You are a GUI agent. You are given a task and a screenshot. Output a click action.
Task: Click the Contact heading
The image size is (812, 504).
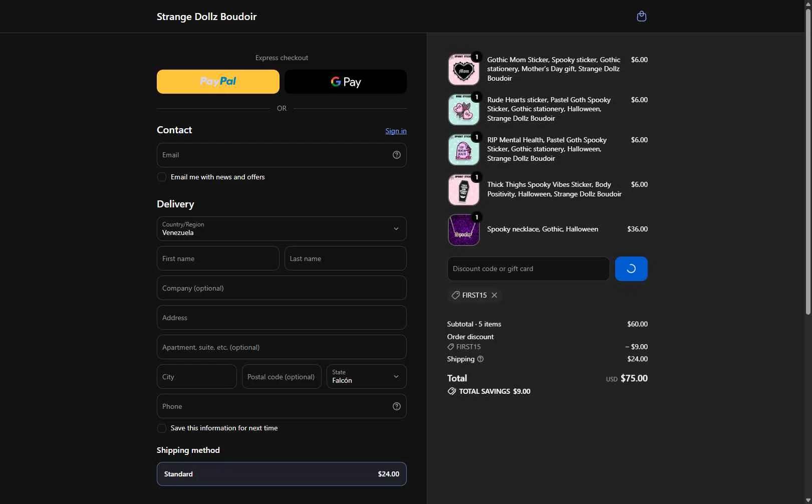coord(174,130)
